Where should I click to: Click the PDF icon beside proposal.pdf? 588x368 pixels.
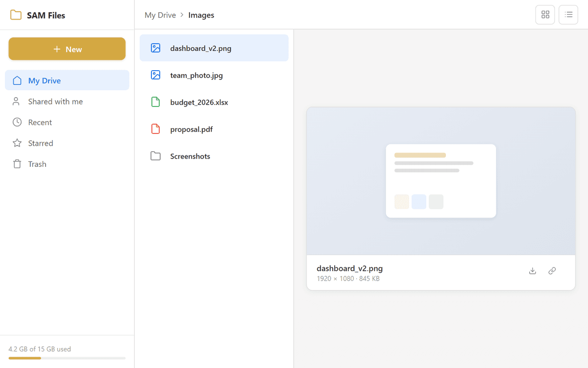pyautogui.click(x=155, y=129)
